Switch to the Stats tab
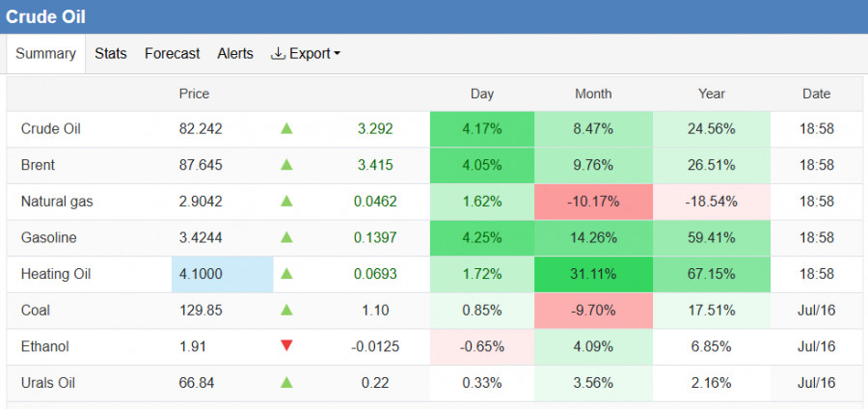This screenshot has height=409, width=868. (x=111, y=54)
